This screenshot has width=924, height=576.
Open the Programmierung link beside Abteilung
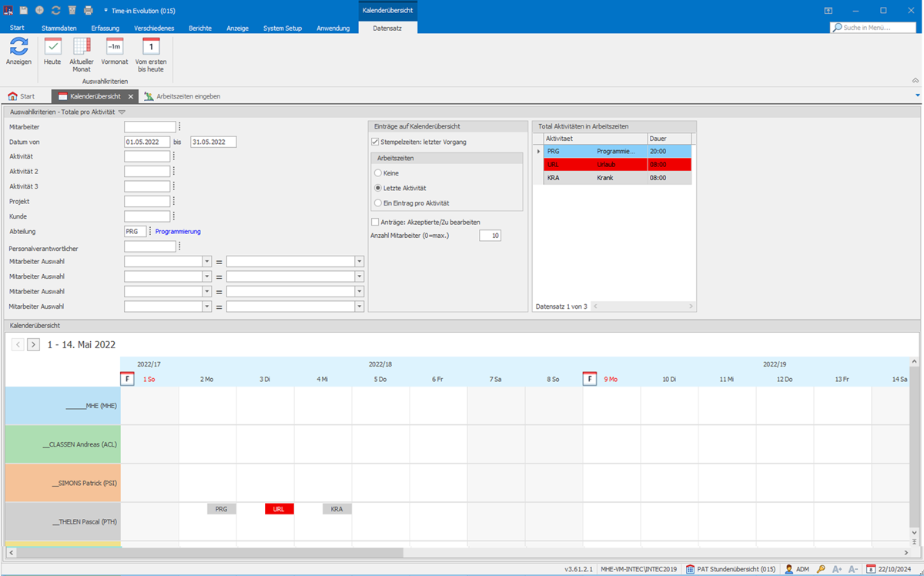pyautogui.click(x=177, y=230)
